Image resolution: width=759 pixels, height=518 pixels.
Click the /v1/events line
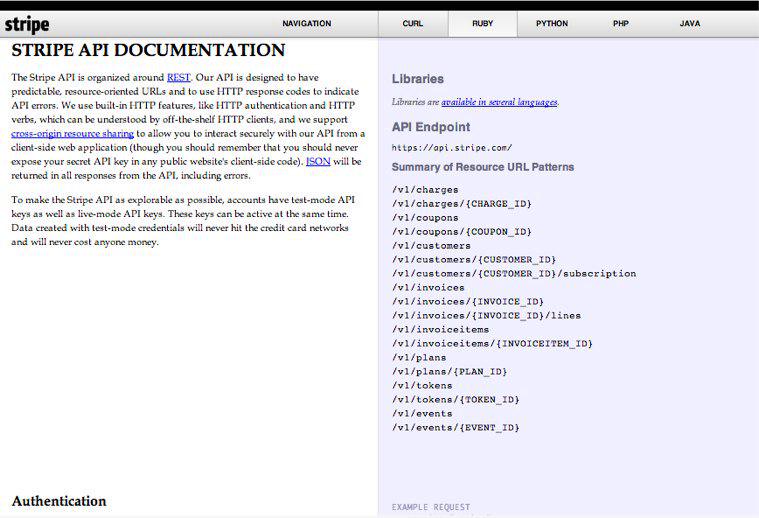coord(422,414)
